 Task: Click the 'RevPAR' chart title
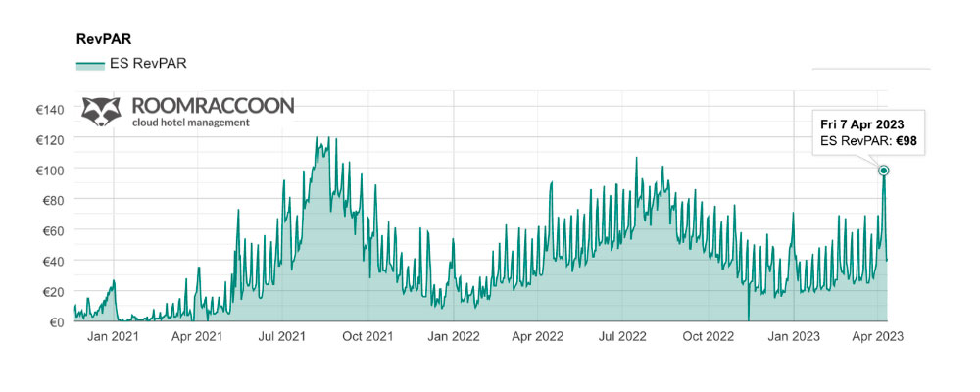pos(104,39)
